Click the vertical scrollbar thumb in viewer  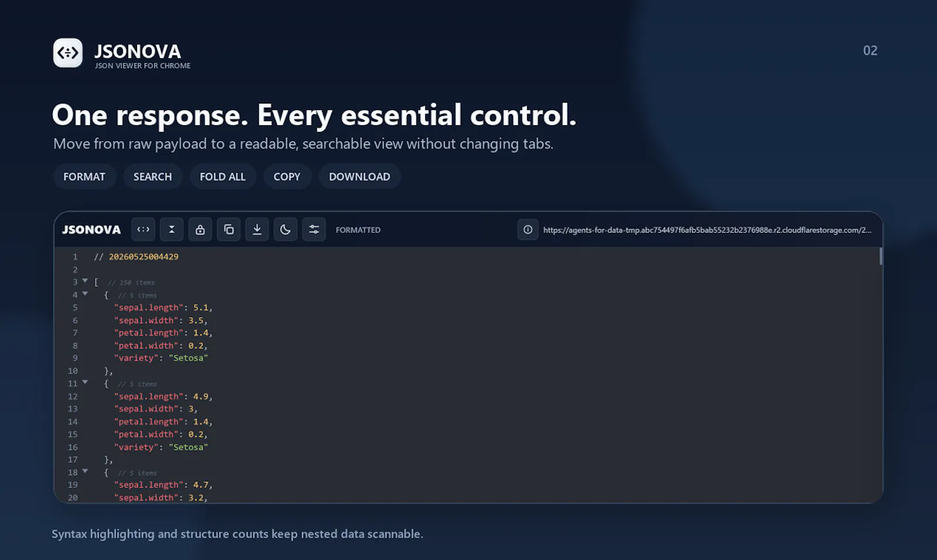(881, 256)
